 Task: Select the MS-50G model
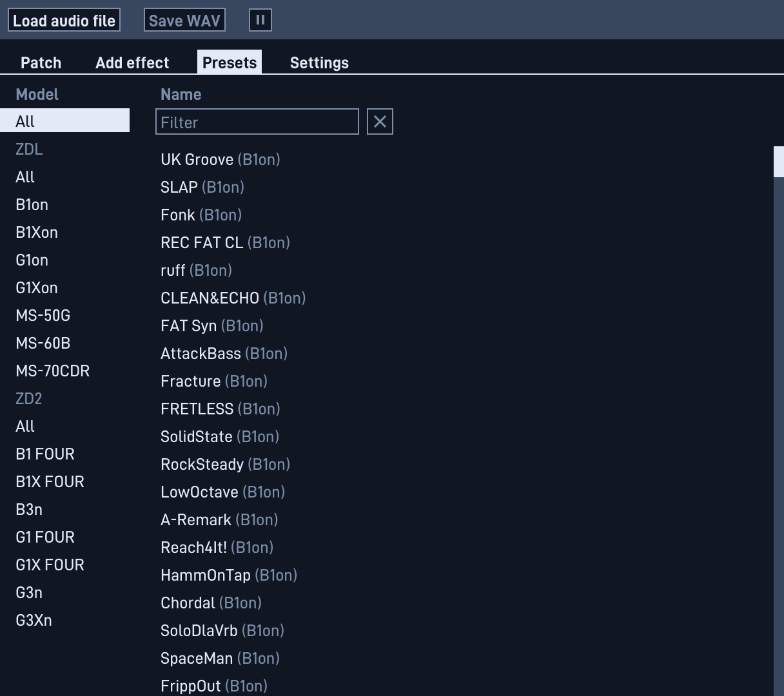tap(64, 315)
